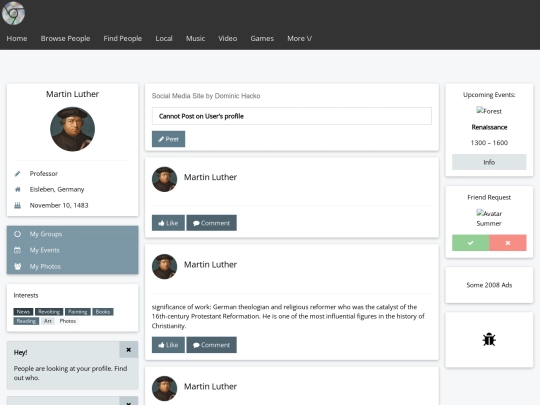540x405 pixels.
Task: Open the Video section
Action: 228,39
